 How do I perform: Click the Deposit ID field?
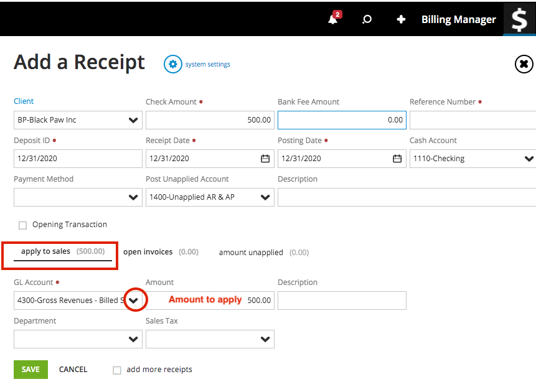(x=78, y=159)
